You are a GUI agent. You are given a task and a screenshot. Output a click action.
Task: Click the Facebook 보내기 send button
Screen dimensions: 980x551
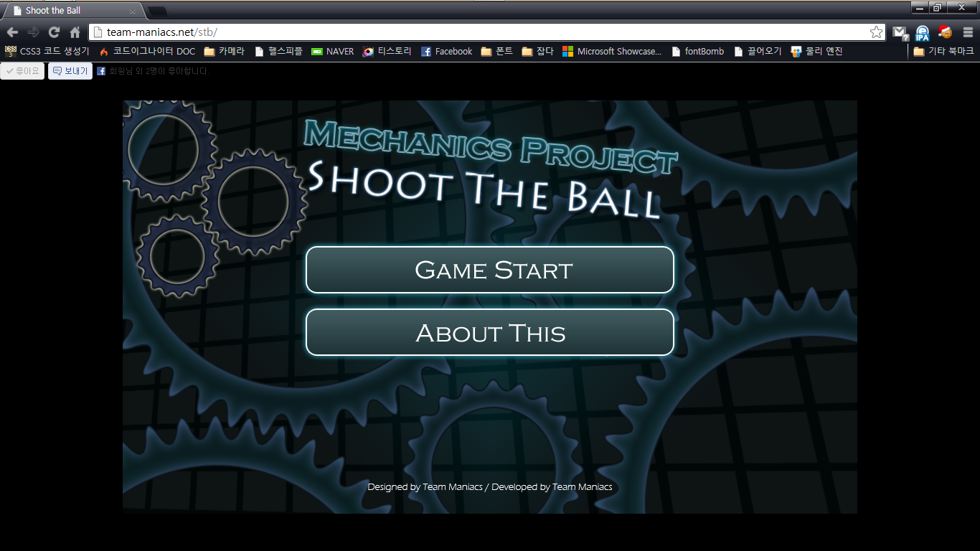(70, 71)
